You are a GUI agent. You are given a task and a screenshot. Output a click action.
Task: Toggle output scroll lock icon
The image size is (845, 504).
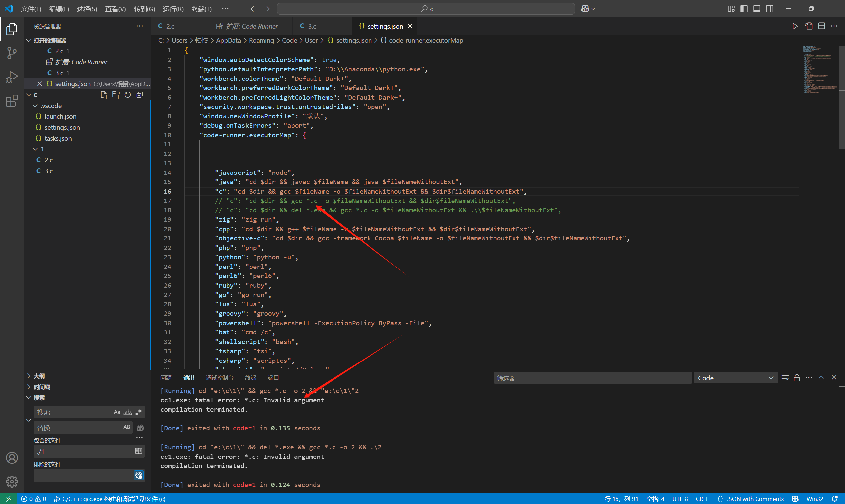pos(797,378)
